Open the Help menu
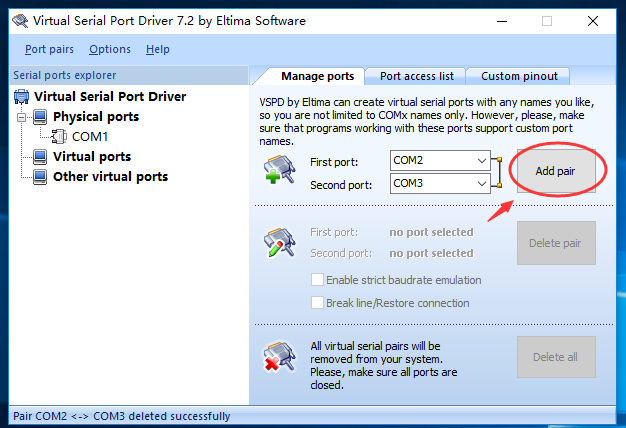This screenshot has width=626, height=428. coord(158,49)
